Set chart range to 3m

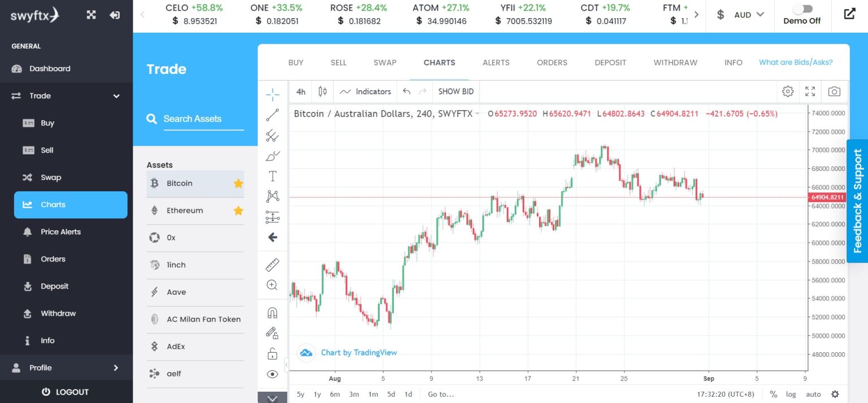click(x=354, y=394)
